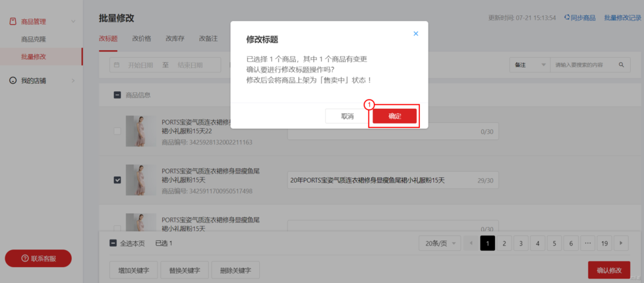644x283 pixels.
Task: Open 商品克隆 in the sidebar
Action: click(x=33, y=40)
